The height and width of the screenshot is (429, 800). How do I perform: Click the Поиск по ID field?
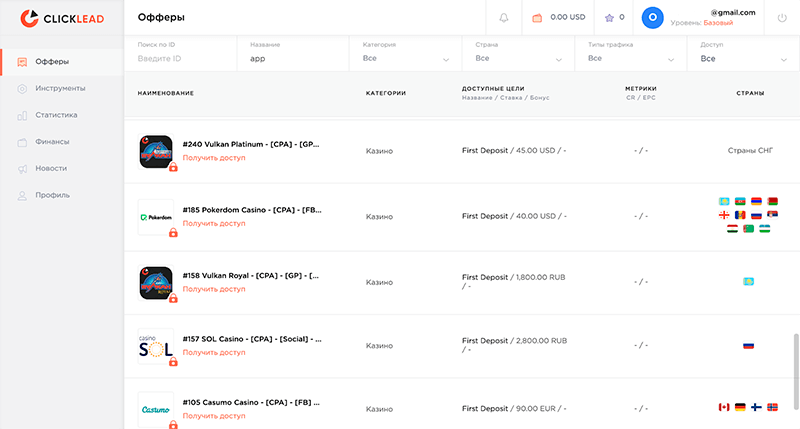[x=181, y=54]
